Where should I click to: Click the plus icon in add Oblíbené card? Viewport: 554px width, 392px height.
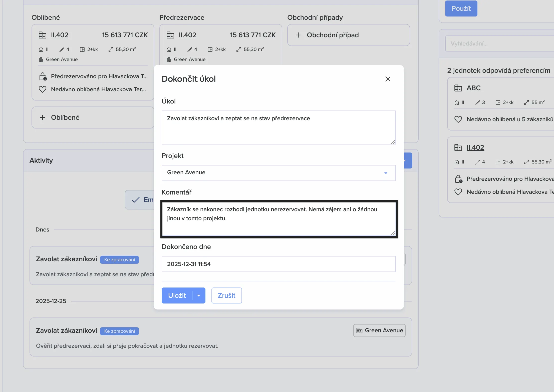pyautogui.click(x=43, y=117)
